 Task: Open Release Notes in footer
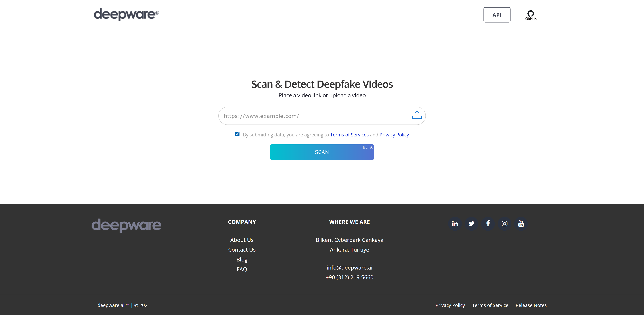coord(531,305)
